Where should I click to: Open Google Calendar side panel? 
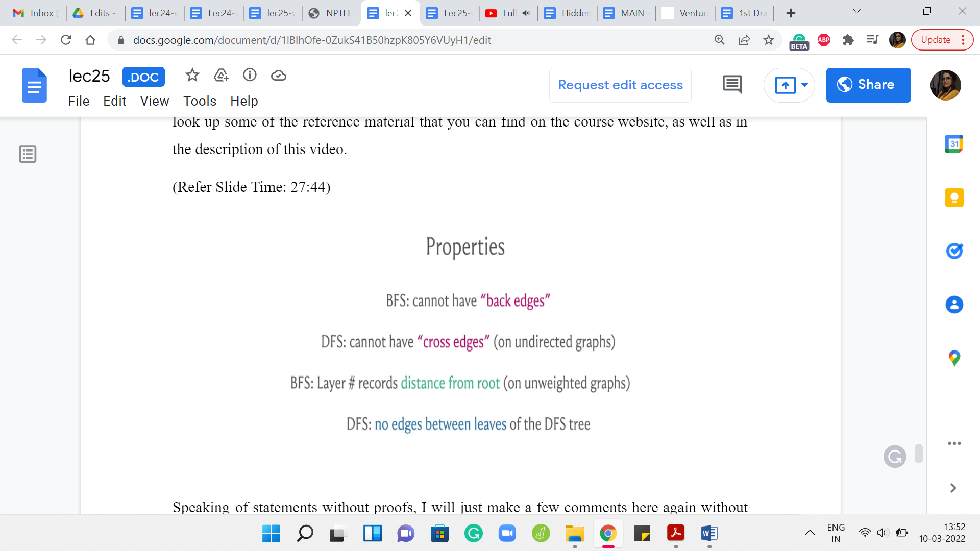click(x=953, y=144)
